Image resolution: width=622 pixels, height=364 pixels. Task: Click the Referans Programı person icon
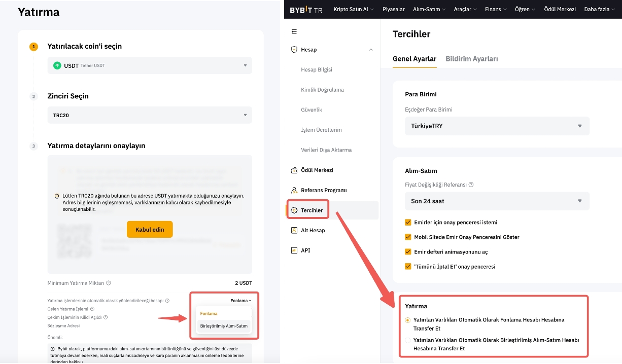coord(294,190)
